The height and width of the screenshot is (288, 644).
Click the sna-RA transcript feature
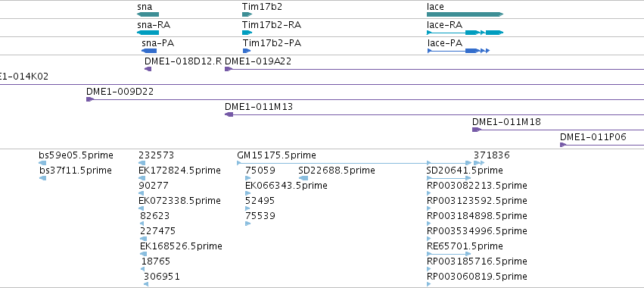click(148, 33)
